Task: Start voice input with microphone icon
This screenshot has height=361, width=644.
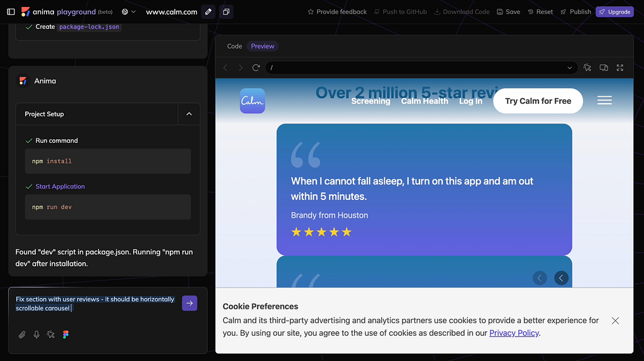Action: coord(36,335)
